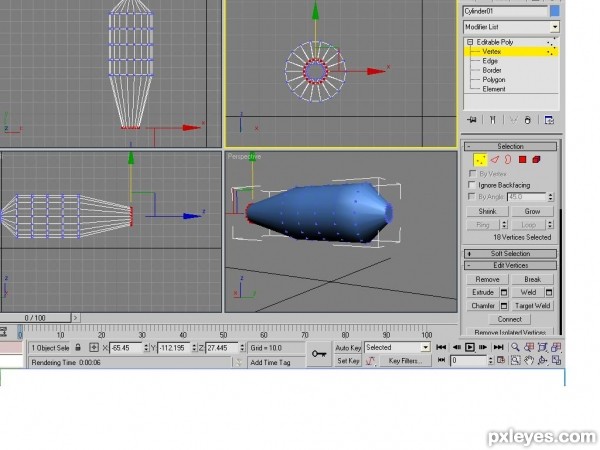Open the Time Configuration icon
The width and height of the screenshot is (600, 450).
[x=501, y=360]
